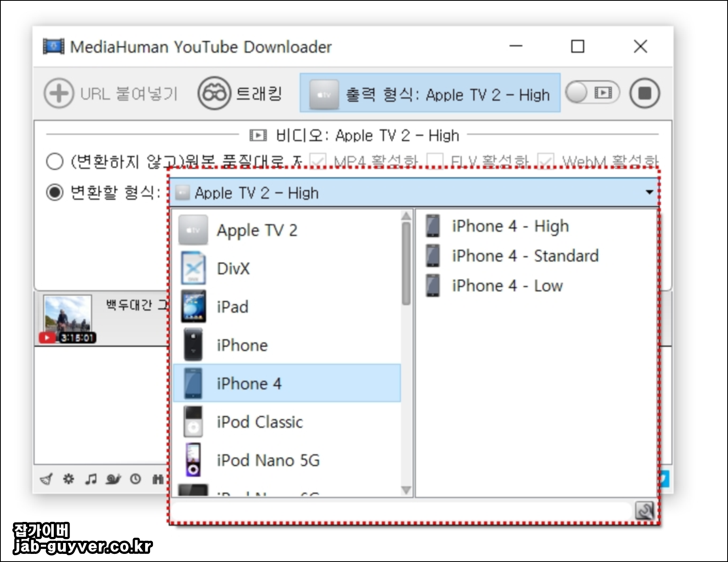Choose iPad in device list

(x=287, y=307)
